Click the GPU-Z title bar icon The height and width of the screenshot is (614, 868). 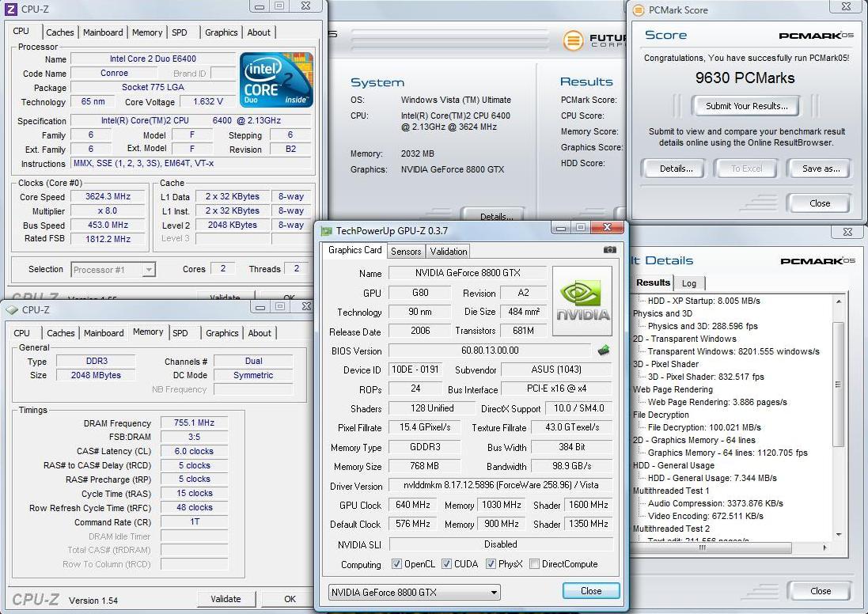tap(327, 231)
